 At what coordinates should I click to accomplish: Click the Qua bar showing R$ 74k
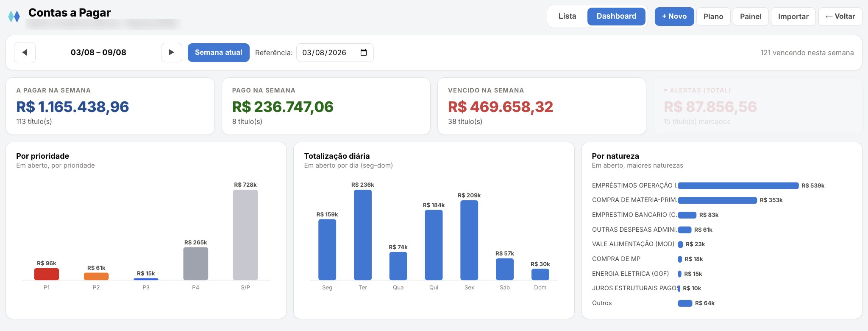click(398, 266)
